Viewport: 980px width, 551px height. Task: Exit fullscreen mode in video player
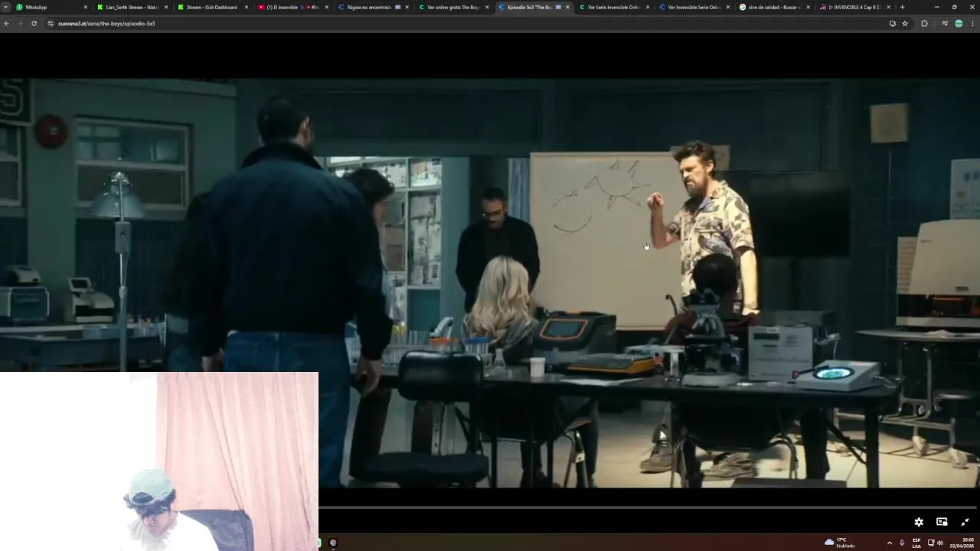click(x=965, y=522)
